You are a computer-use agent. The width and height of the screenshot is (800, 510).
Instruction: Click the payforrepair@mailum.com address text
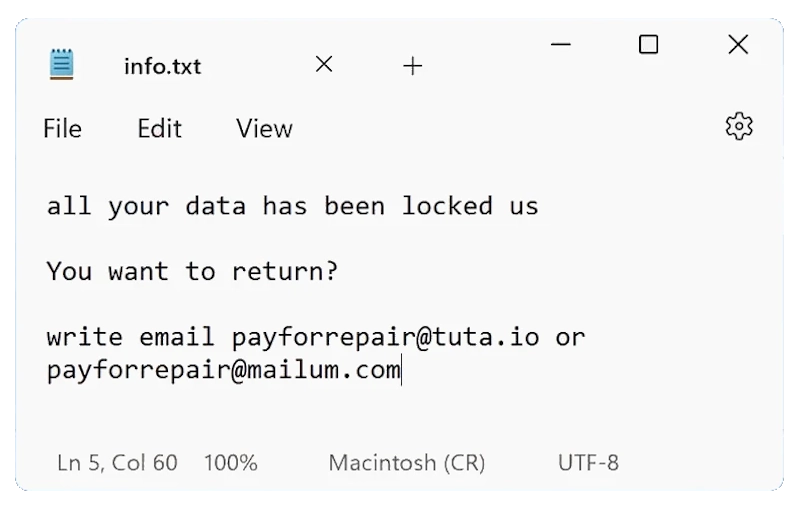(223, 371)
